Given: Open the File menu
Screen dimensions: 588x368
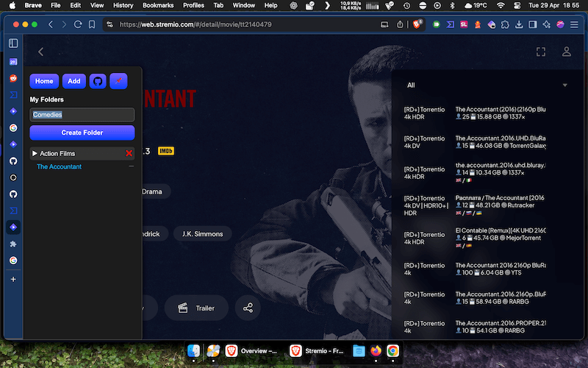Looking at the screenshot, I should click(56, 5).
